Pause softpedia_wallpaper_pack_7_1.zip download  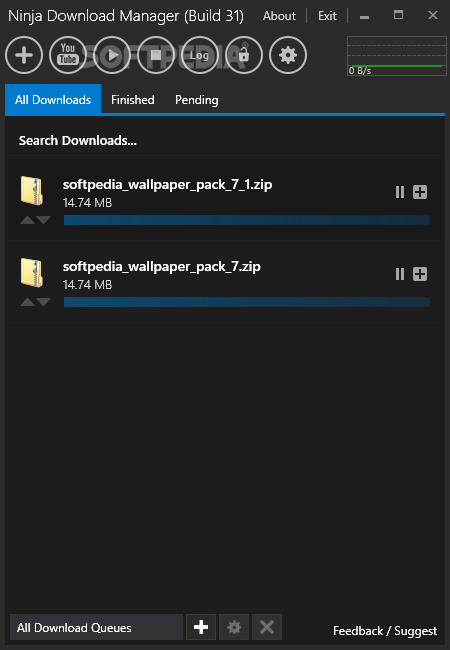[400, 192]
